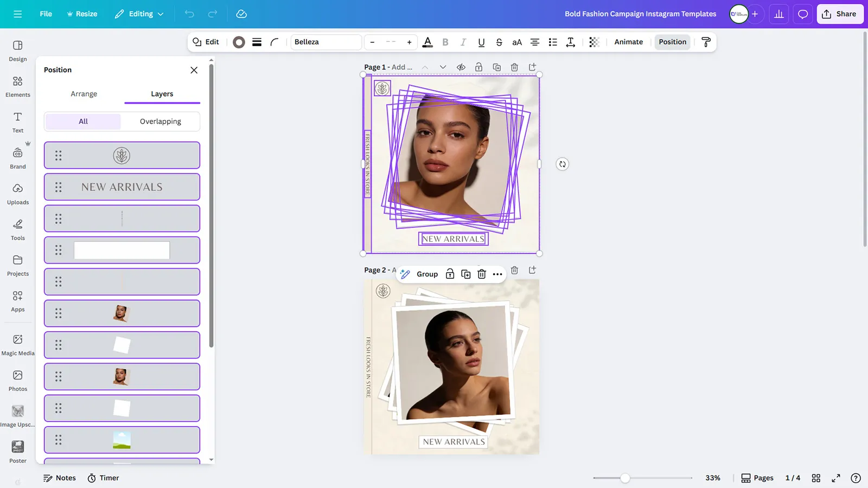The width and height of the screenshot is (868, 488).
Task: Open the Elements sidebar panel
Action: click(x=18, y=86)
